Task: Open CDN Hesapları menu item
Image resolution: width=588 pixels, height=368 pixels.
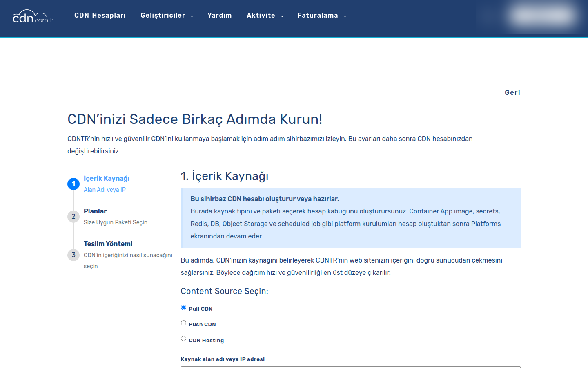Action: pos(100,16)
